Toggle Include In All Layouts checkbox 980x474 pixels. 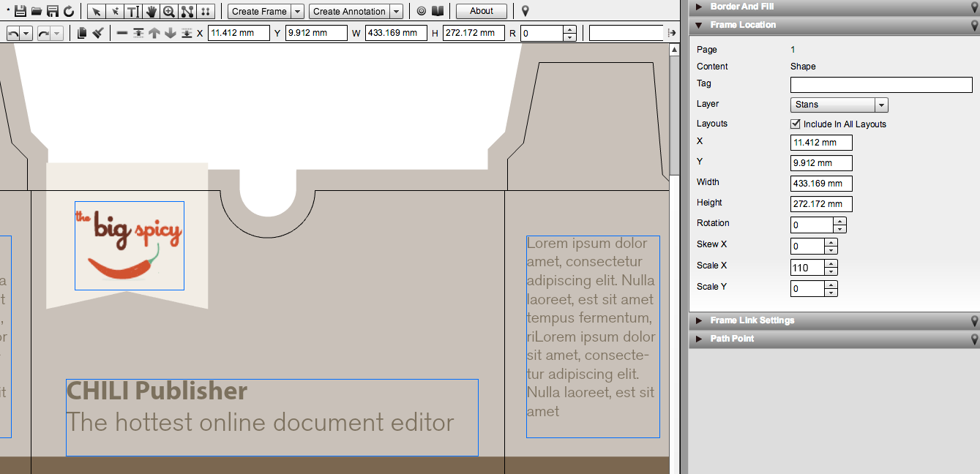point(796,124)
